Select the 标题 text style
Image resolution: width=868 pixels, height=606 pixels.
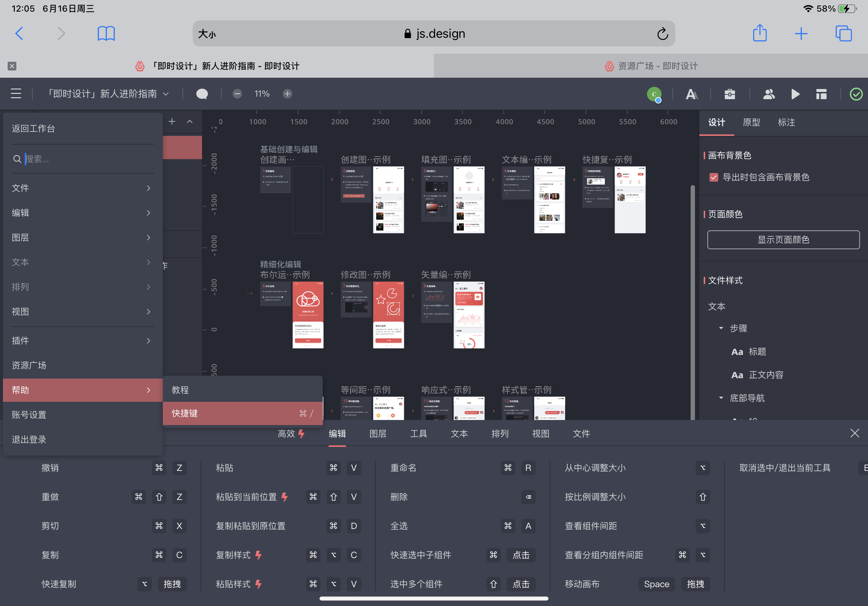[748, 352]
